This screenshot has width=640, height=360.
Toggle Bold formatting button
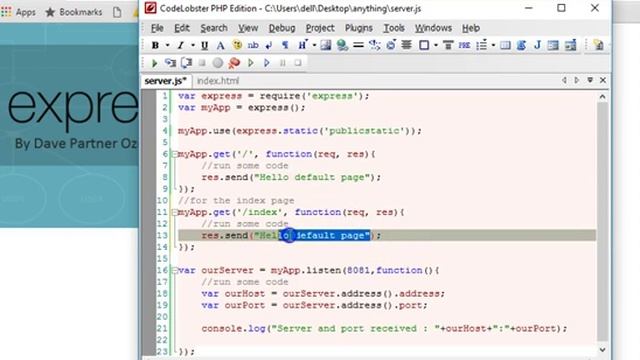tap(156, 45)
